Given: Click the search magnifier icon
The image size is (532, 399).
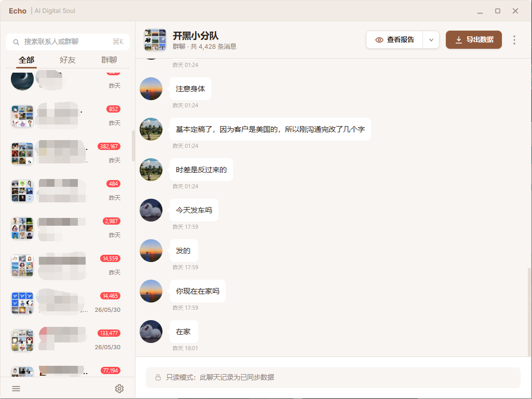Looking at the screenshot, I should [x=16, y=42].
